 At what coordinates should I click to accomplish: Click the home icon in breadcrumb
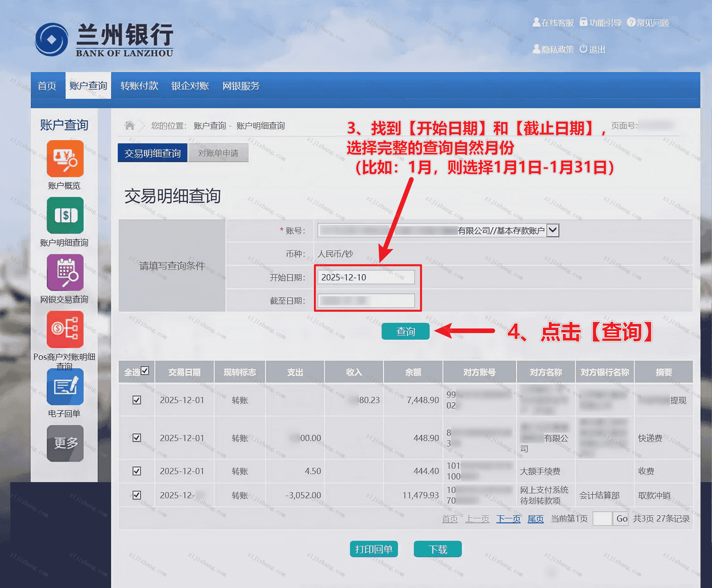point(129,126)
